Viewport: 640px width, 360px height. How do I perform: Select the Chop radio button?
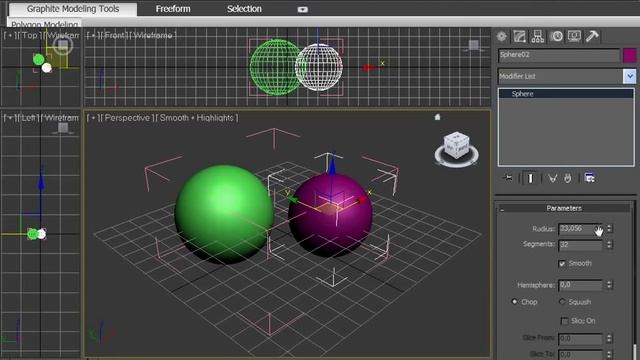(x=514, y=302)
